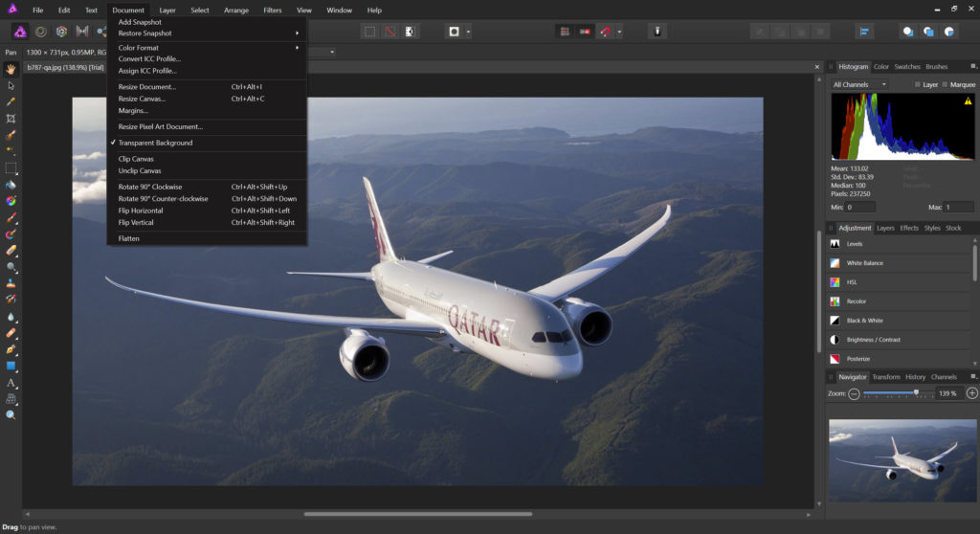Select the Flood Fill bucket tool
The image size is (980, 534).
tap(11, 185)
